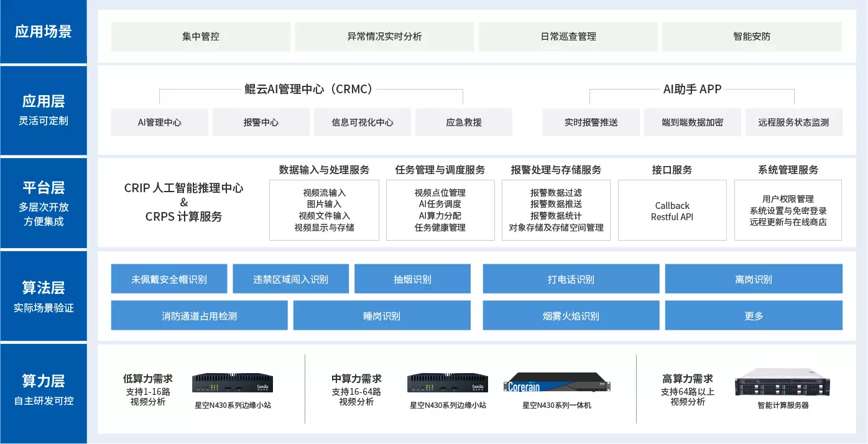
Task: Click the 系统设置与免密登录 line
Action: tap(788, 211)
